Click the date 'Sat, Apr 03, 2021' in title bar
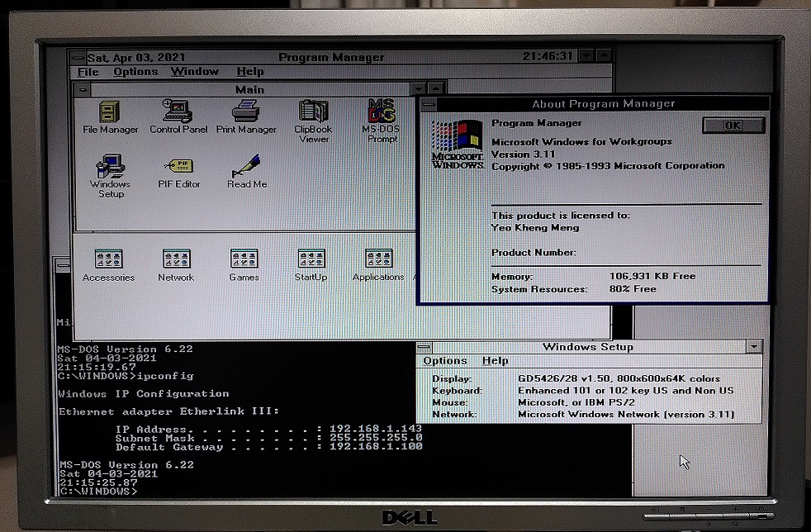The image size is (811, 532). 136,58
